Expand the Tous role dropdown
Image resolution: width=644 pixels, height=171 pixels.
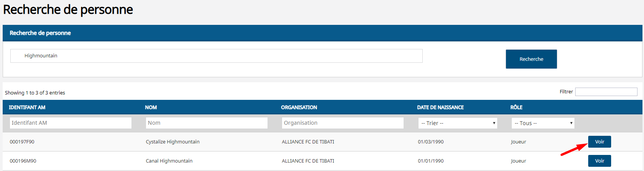tap(543, 123)
